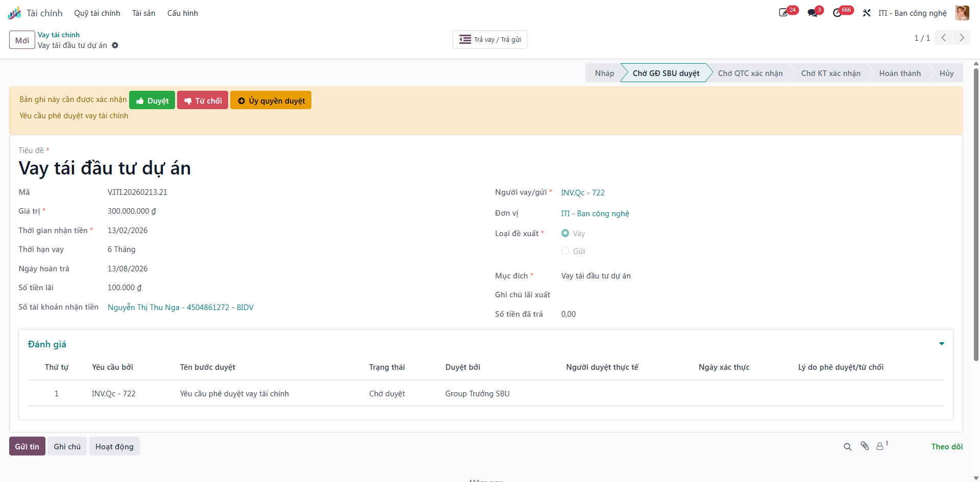This screenshot has height=482, width=980.
Task: Open the Nguyễn Thị Thu Nga bank account link
Action: click(x=181, y=307)
